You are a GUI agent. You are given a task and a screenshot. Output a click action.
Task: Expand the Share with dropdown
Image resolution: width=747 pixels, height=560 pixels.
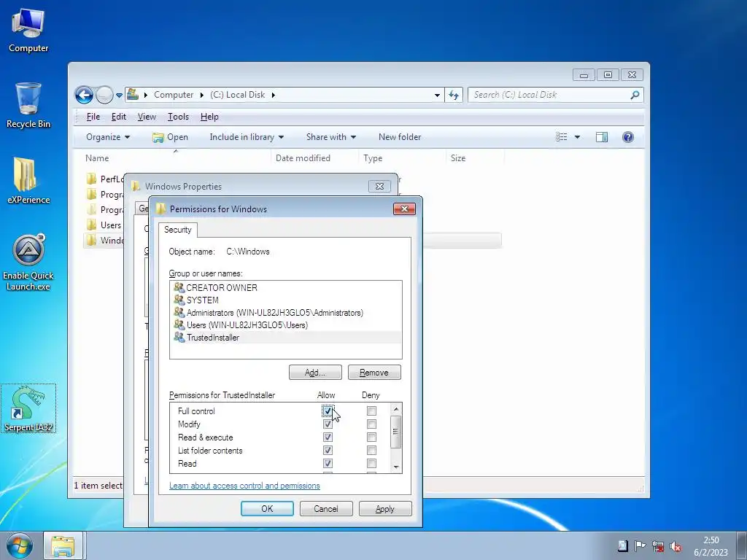click(331, 137)
